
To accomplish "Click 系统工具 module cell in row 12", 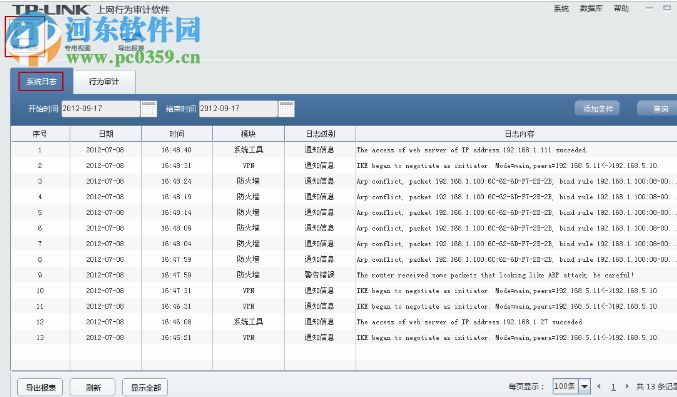I will tap(248, 322).
